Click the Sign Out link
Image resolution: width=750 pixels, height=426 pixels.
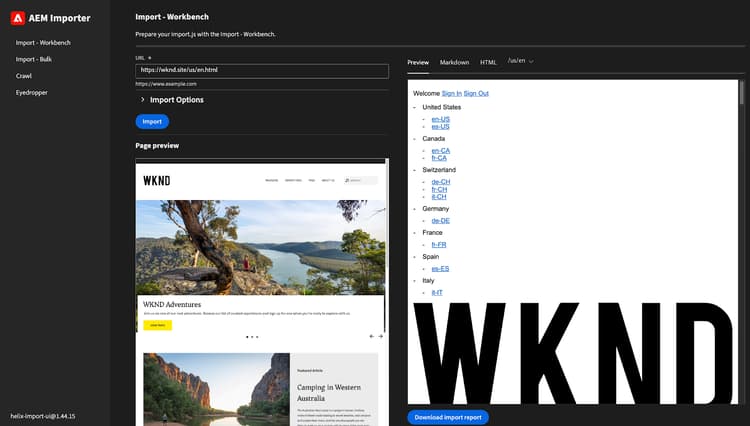pyautogui.click(x=476, y=93)
